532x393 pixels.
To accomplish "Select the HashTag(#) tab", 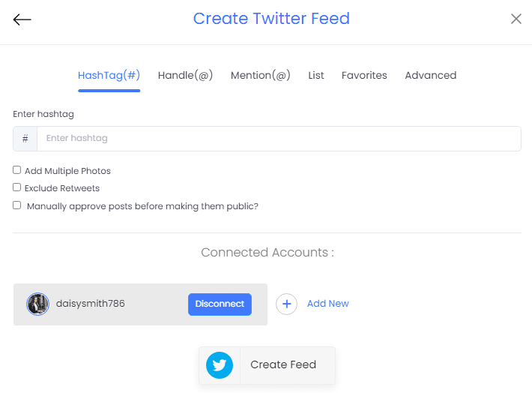I will tap(109, 75).
